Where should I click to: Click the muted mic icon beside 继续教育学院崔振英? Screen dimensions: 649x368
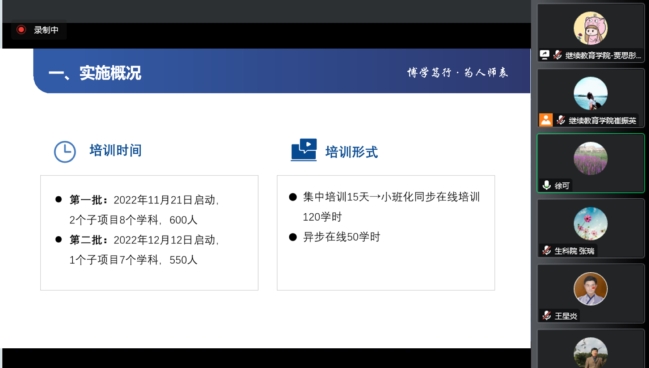point(560,120)
